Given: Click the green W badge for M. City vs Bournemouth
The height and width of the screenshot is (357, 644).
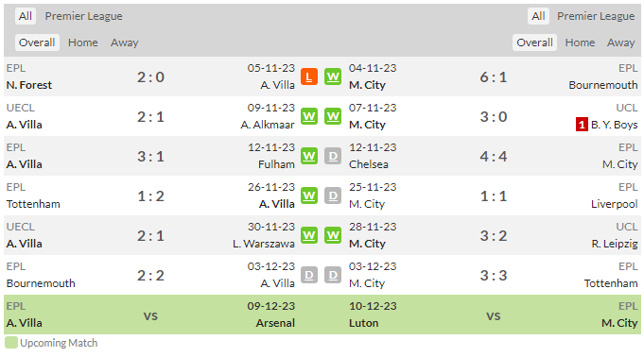Looking at the screenshot, I should coord(333,76).
